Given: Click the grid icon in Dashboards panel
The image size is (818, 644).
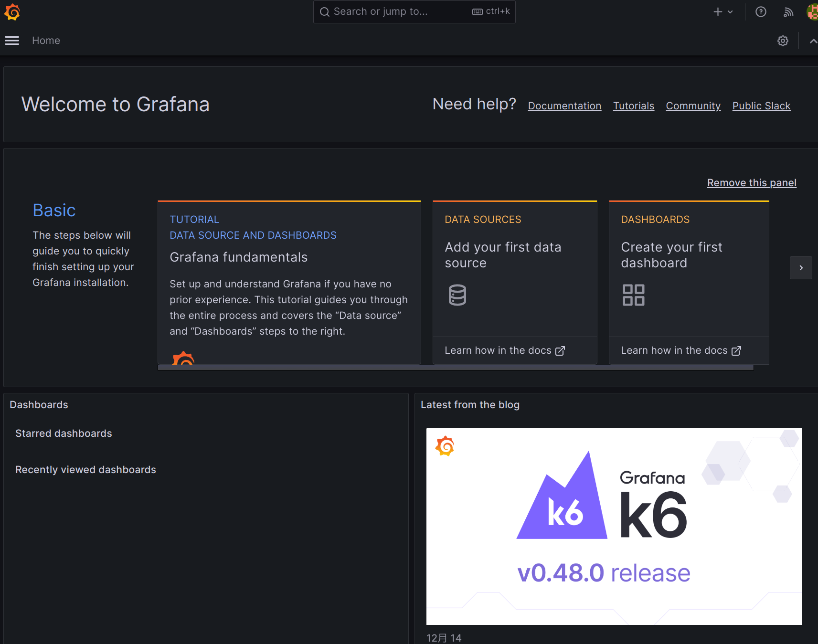Looking at the screenshot, I should (634, 295).
